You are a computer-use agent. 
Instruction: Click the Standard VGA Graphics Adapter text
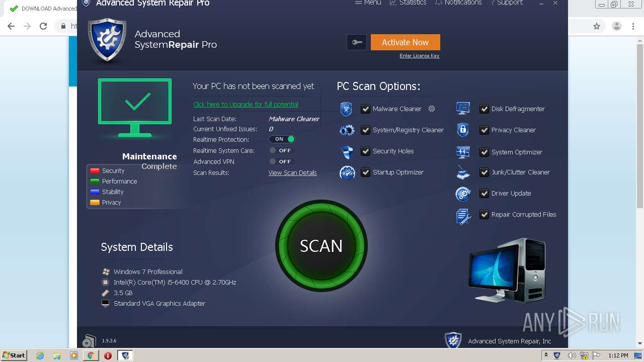click(x=159, y=304)
